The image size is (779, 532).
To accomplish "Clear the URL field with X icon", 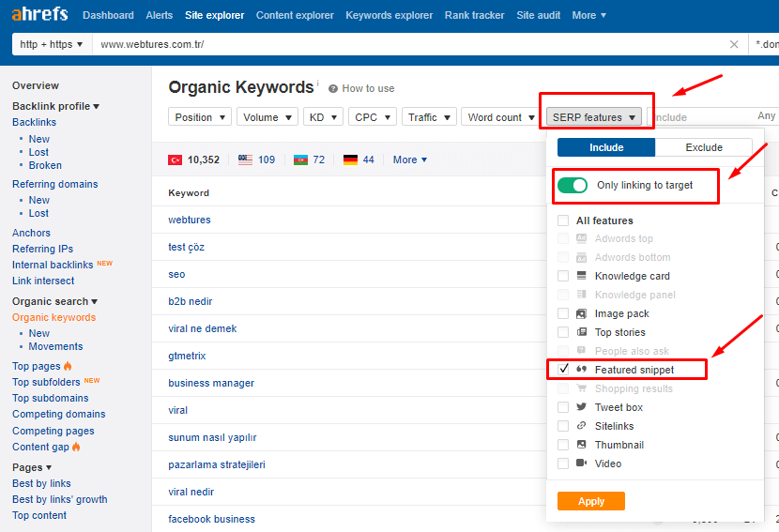I will pyautogui.click(x=734, y=44).
